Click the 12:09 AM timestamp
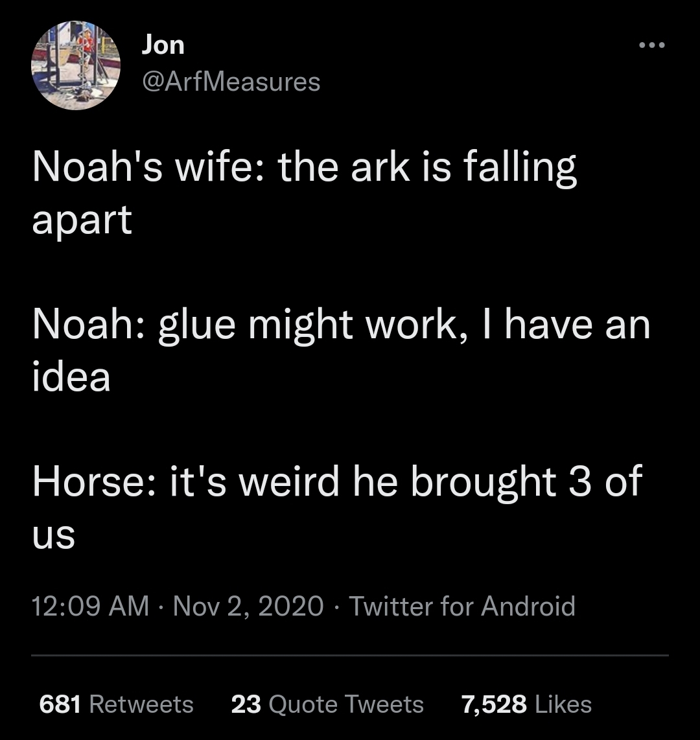700x740 pixels. (90, 607)
